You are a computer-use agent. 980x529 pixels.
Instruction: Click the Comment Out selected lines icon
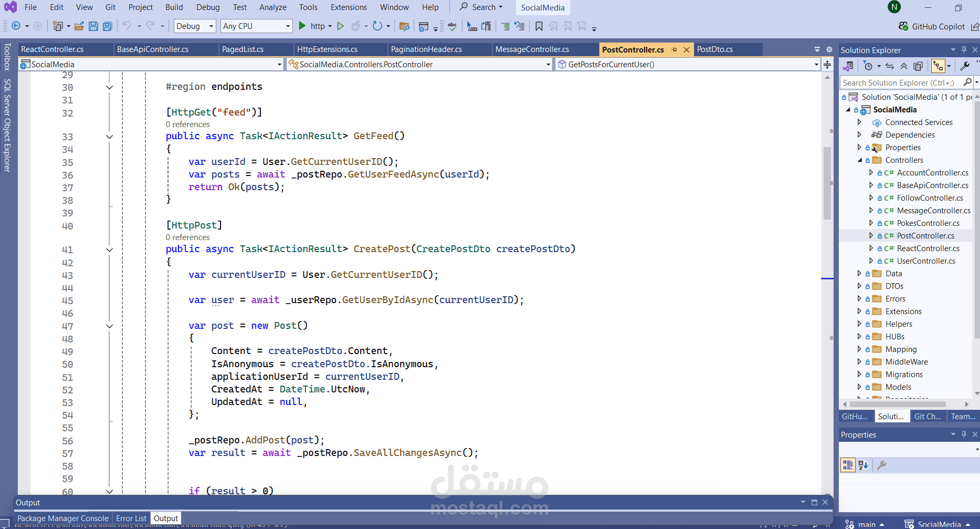(x=505, y=26)
